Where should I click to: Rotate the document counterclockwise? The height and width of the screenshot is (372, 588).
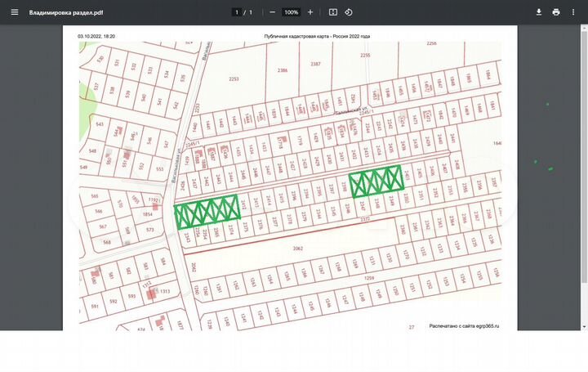tap(349, 12)
